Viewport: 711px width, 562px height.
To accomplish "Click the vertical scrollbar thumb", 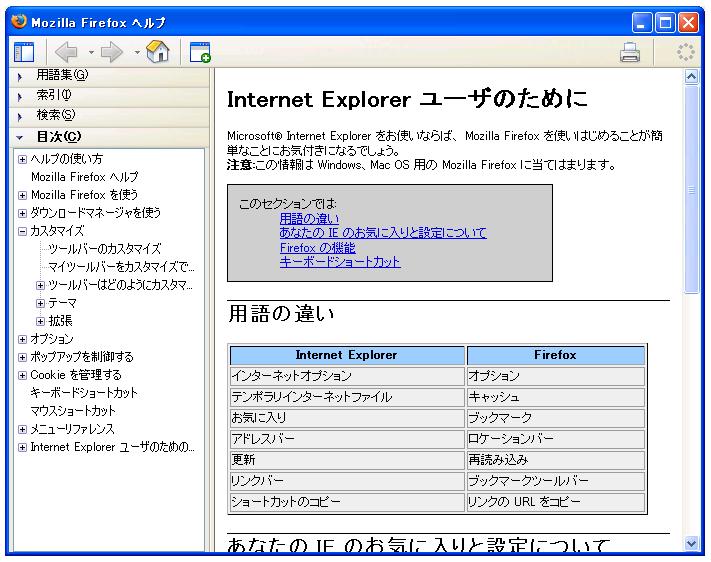I will click(691, 190).
